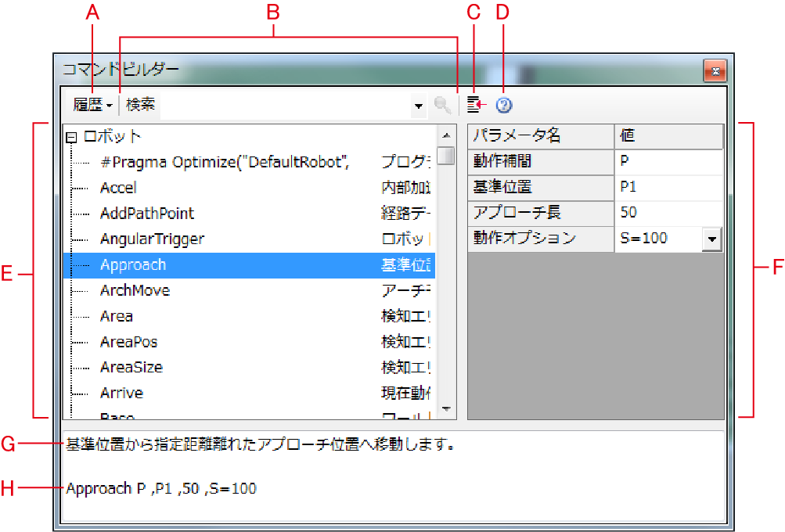Select the Accel command

[118, 188]
